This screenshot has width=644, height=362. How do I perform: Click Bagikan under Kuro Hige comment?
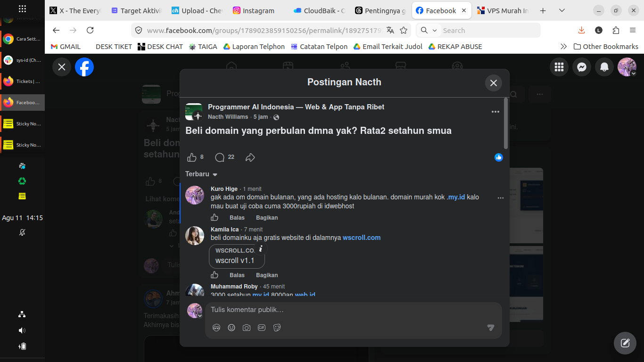(x=267, y=218)
